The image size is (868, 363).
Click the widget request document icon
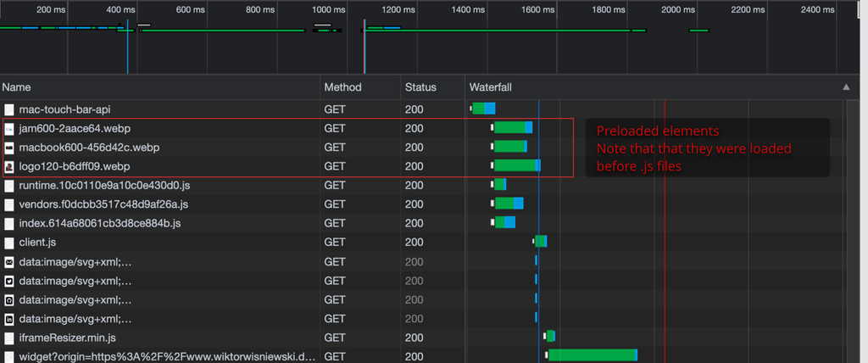8,356
